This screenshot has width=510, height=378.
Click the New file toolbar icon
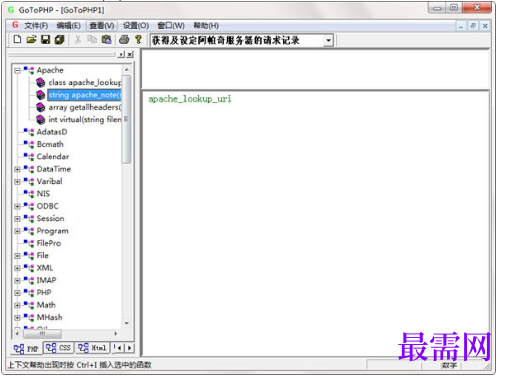tap(17, 40)
